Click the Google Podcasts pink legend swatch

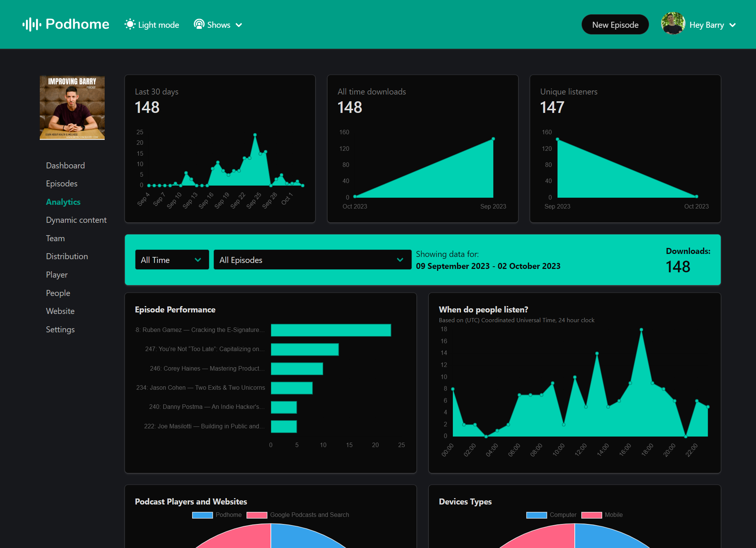257,515
